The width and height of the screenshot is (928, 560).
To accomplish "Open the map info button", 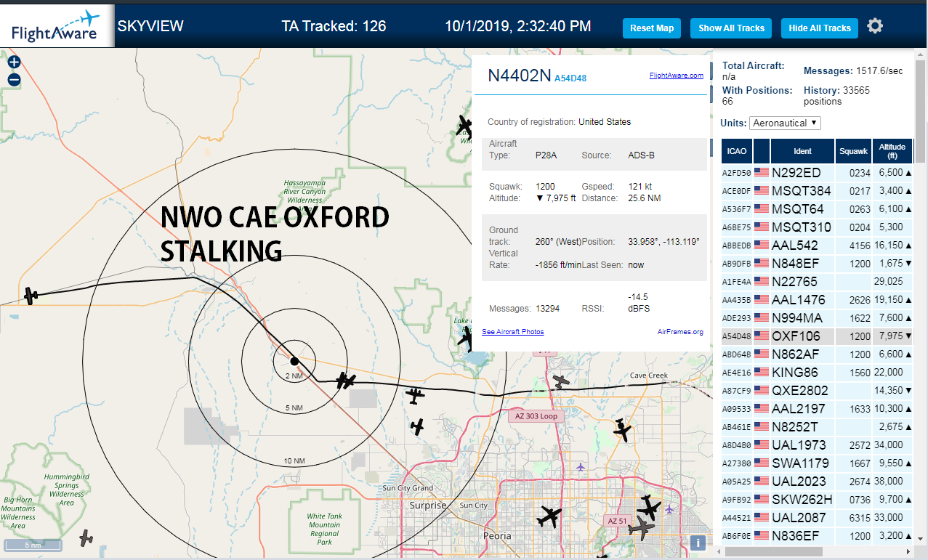I will [698, 542].
